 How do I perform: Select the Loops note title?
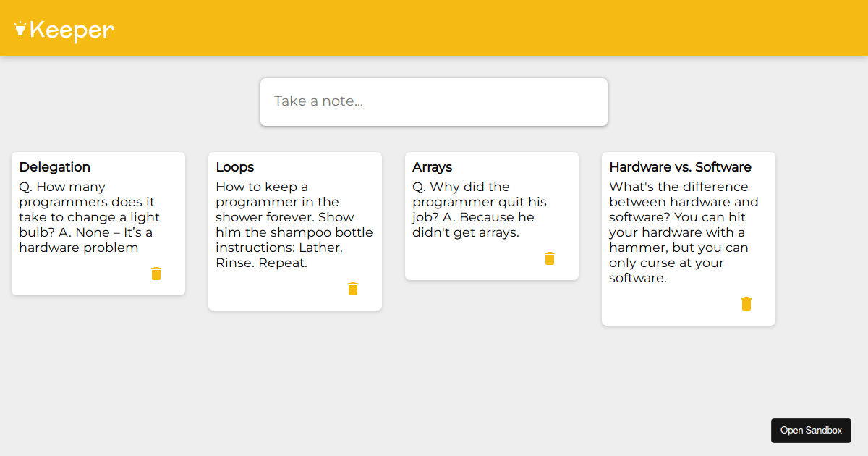pyautogui.click(x=234, y=167)
